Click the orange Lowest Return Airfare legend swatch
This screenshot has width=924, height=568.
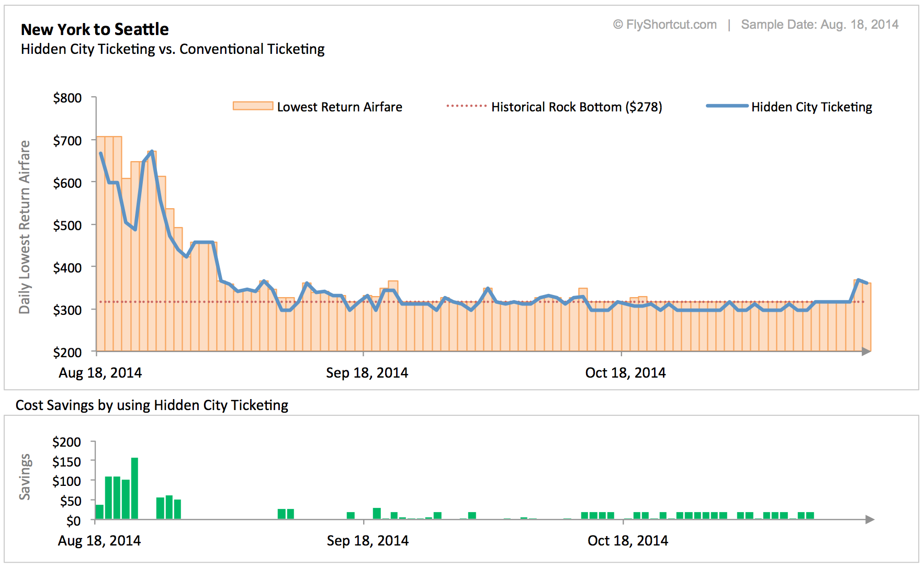[253, 106]
